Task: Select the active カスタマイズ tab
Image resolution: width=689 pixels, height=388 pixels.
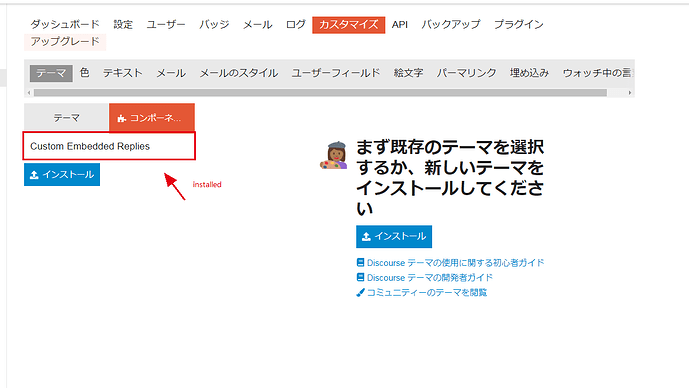Action: pos(348,25)
